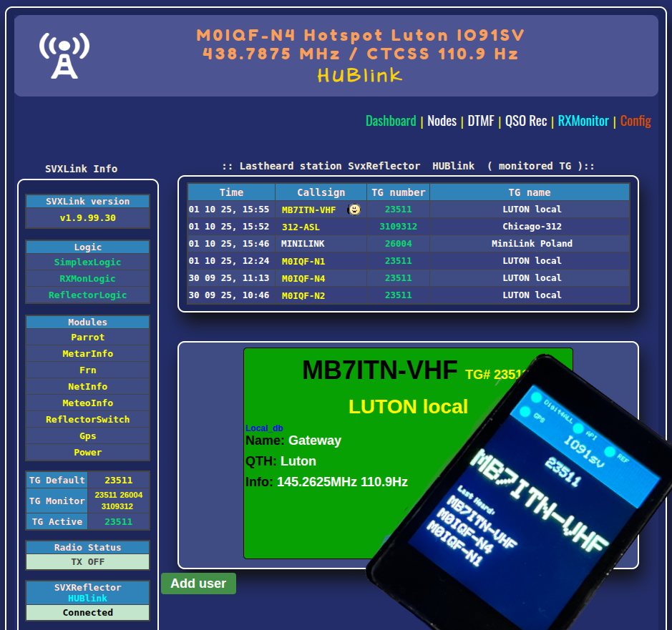Open the DTMF page
This screenshot has width=672, height=630.
481,121
